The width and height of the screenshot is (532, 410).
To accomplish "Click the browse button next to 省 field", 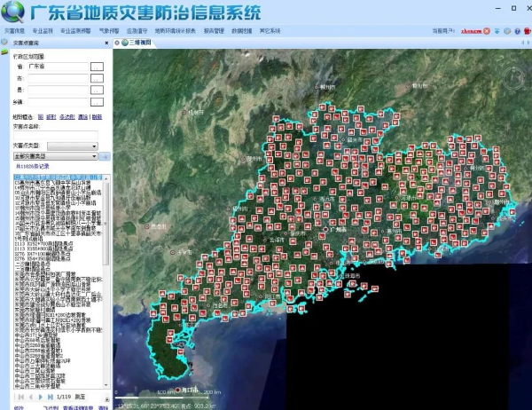I will pyautogui.click(x=97, y=67).
